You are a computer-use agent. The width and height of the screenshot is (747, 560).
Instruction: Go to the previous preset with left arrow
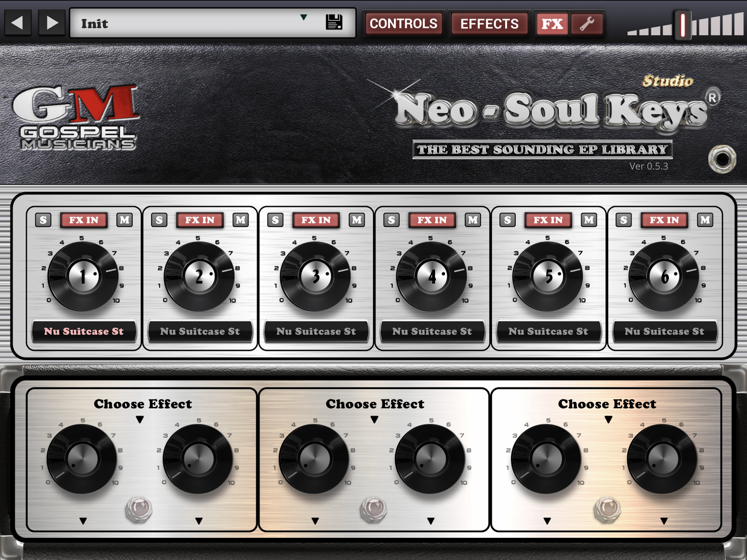pyautogui.click(x=17, y=23)
